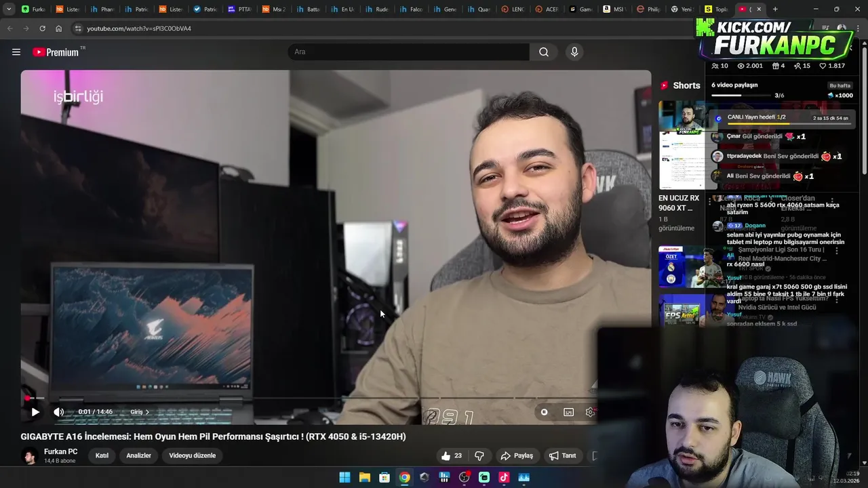
Task: Open options menu for Şampiyonlar Ligi video
Action: pyautogui.click(x=836, y=250)
